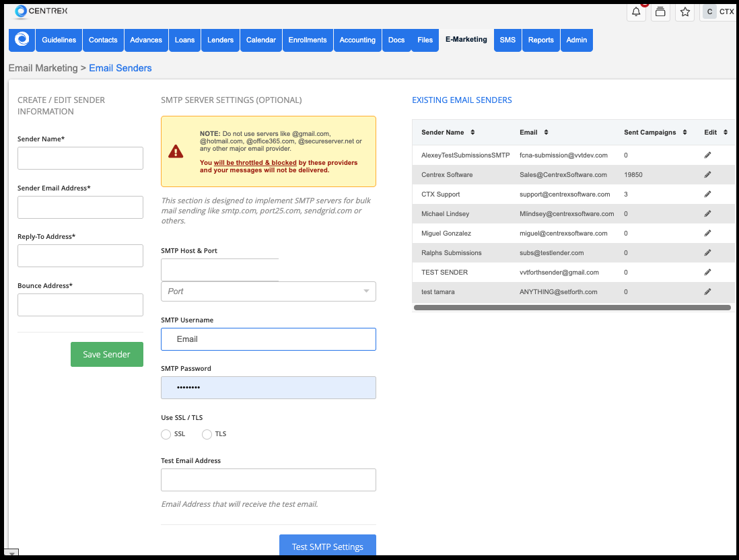Click ANYTHING@setforth.com email cell
The width and height of the screenshot is (739, 560).
pyautogui.click(x=558, y=292)
